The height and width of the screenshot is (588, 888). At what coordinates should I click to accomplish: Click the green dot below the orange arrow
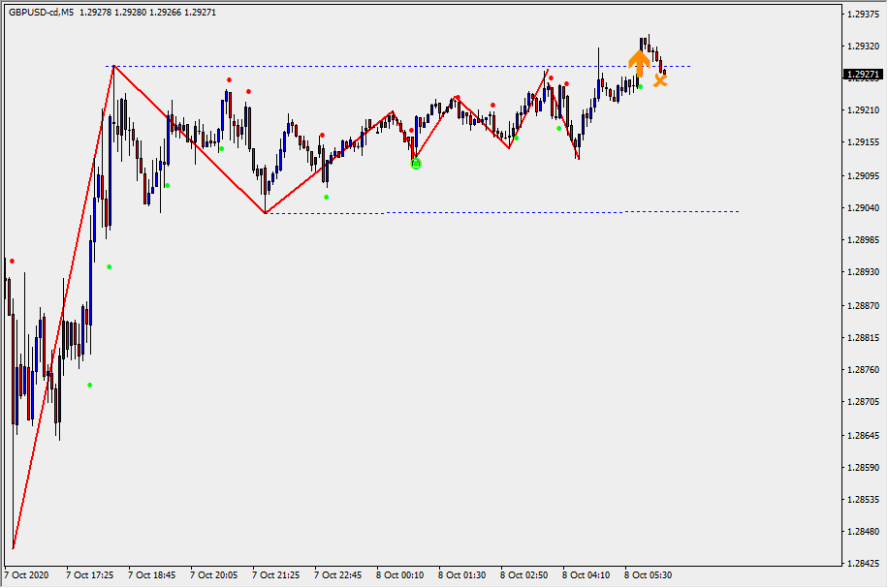(x=640, y=86)
